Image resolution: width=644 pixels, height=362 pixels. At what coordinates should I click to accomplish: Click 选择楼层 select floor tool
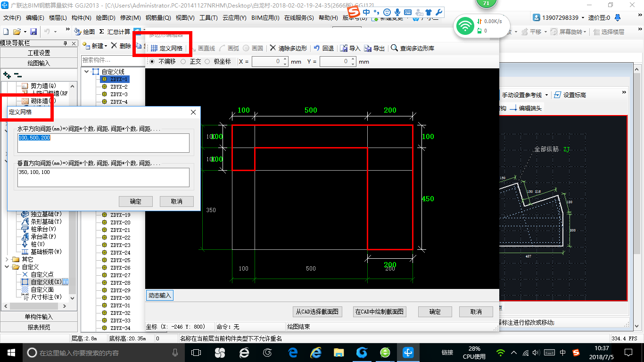pos(609,32)
